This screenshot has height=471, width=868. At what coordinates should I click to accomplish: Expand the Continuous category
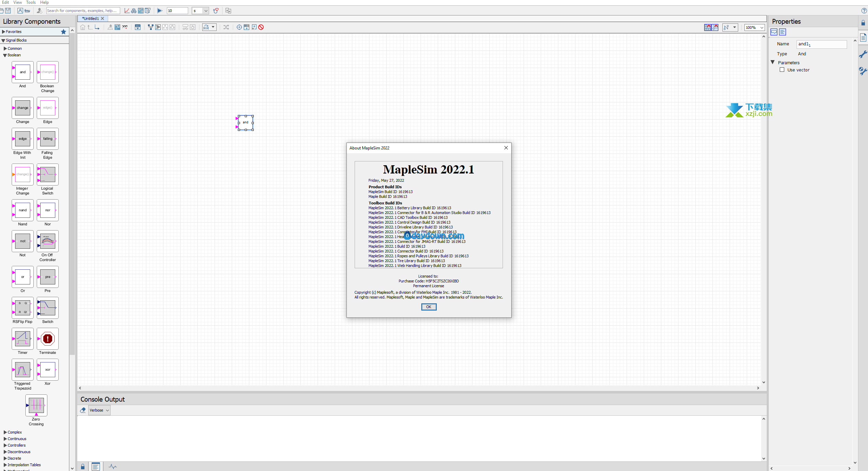[x=5, y=439]
